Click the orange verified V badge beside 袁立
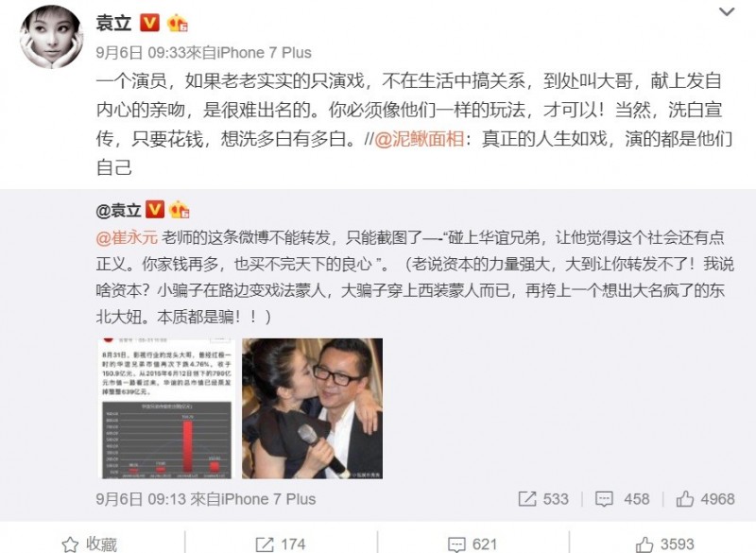 (149, 23)
